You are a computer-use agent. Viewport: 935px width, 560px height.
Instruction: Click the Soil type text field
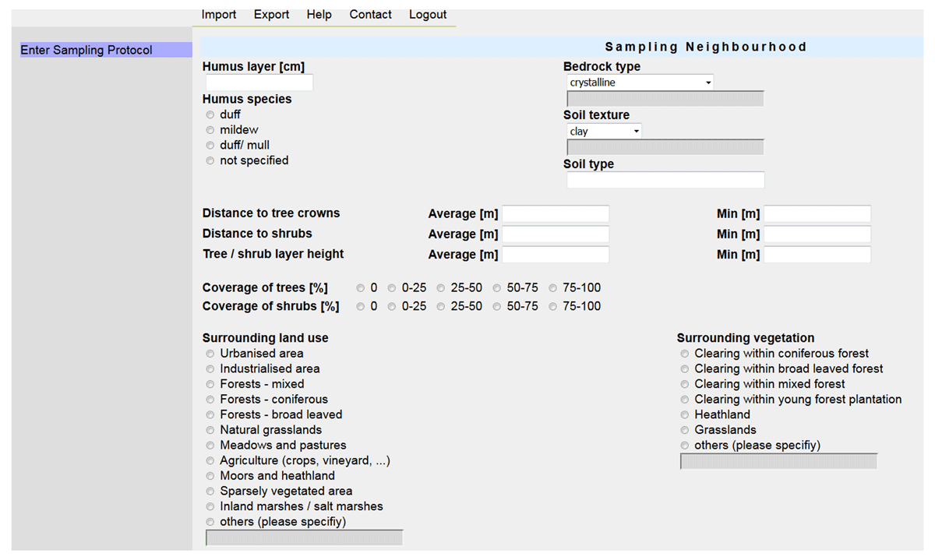[665, 181]
